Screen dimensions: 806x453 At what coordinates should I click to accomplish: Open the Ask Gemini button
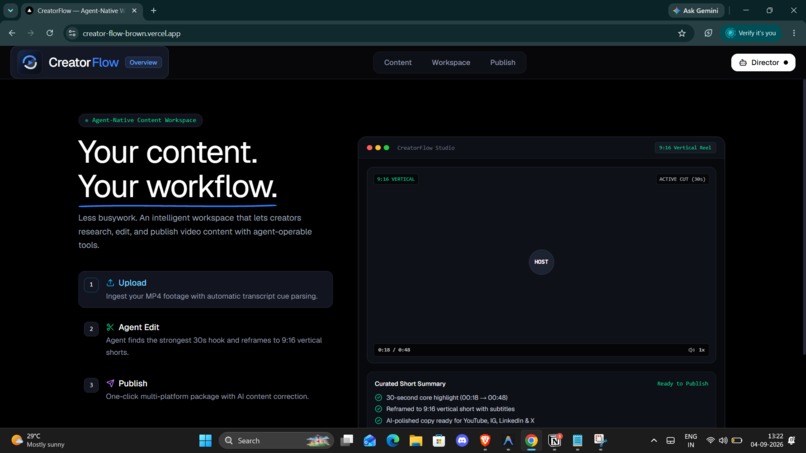[x=696, y=10]
